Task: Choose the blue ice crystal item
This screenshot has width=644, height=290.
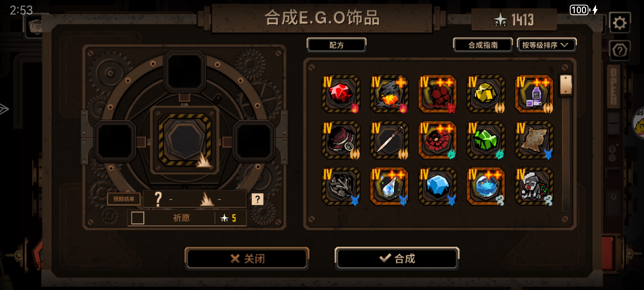Action: click(437, 186)
